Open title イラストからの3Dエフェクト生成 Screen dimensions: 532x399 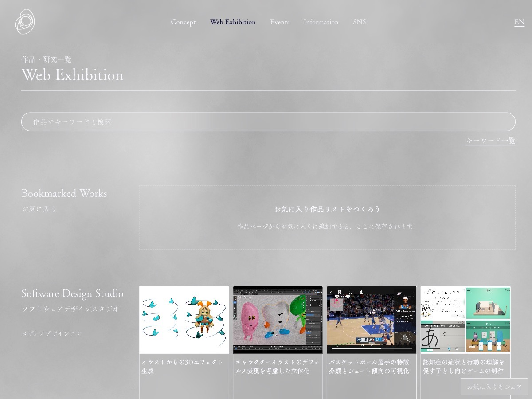183,367
